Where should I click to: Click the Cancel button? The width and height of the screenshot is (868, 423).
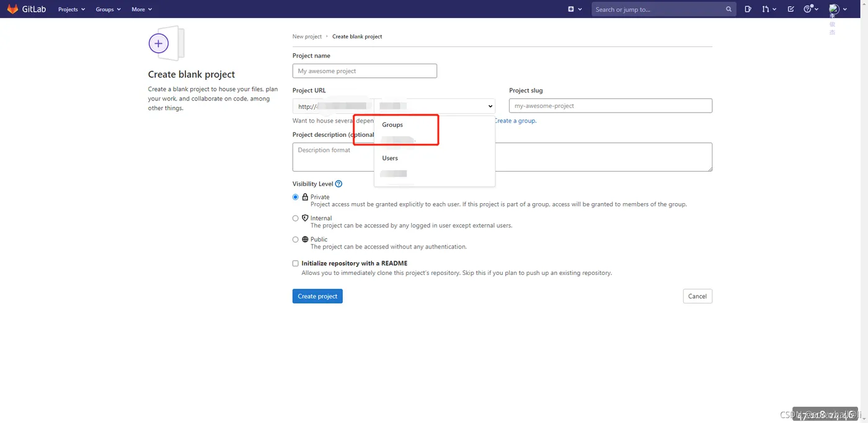pos(697,296)
